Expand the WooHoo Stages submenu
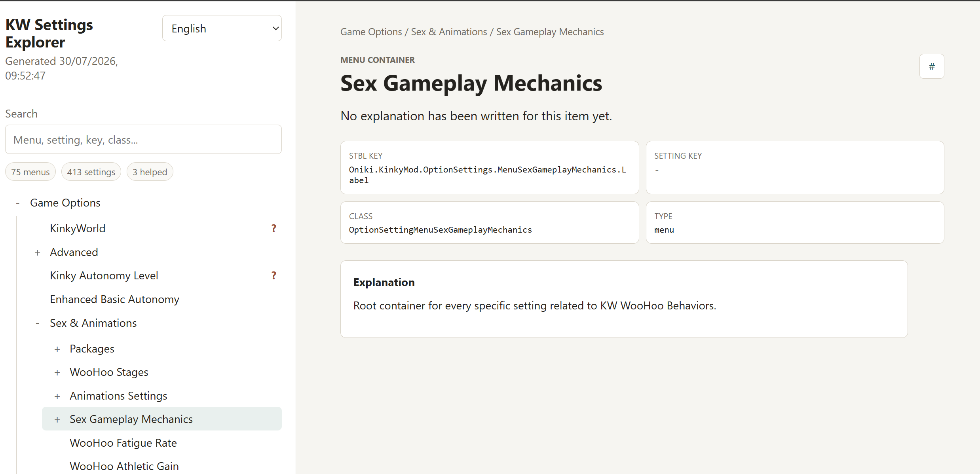Viewport: 980px width, 474px height. tap(57, 372)
